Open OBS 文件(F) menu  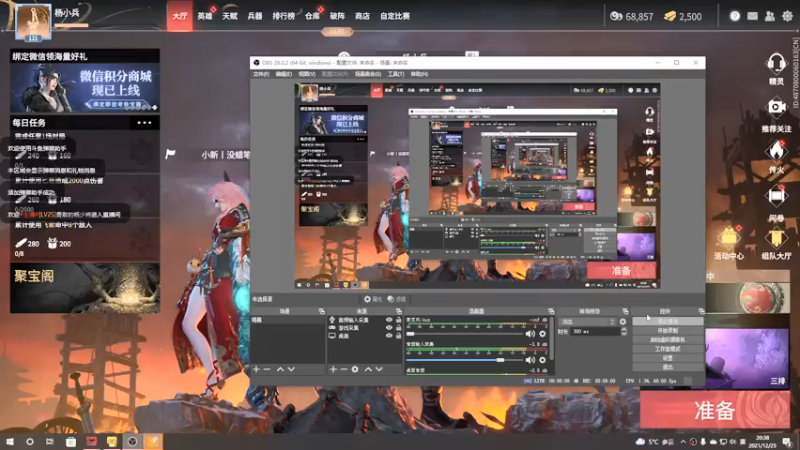[261, 74]
